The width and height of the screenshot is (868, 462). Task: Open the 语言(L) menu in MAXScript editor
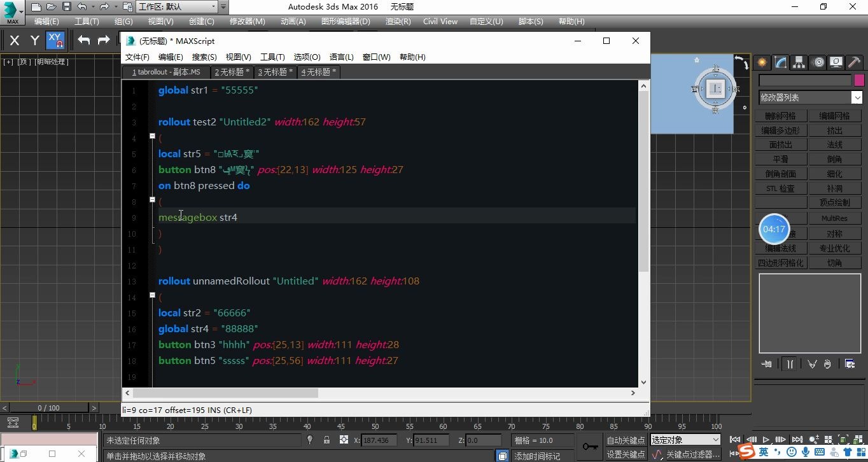[x=341, y=57]
